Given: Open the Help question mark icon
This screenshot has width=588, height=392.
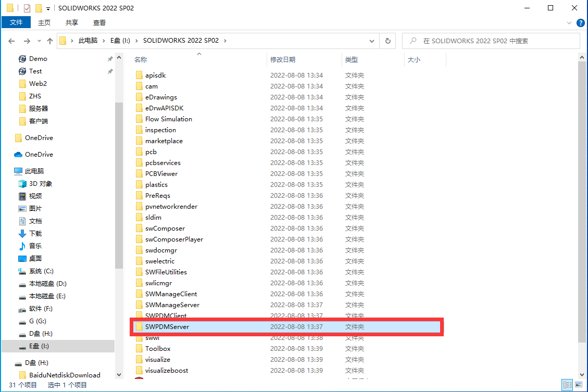Looking at the screenshot, I should coord(581,23).
